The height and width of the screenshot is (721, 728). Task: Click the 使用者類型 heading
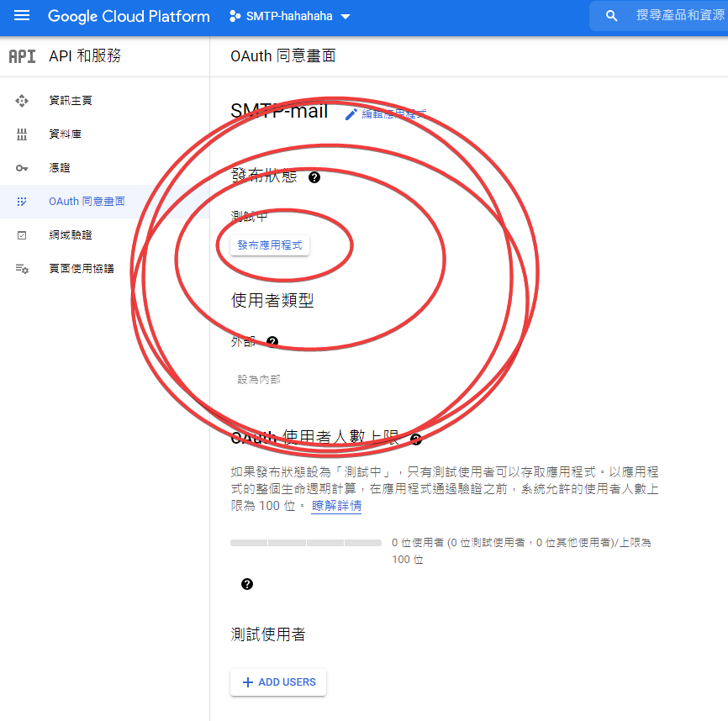pyautogui.click(x=272, y=301)
